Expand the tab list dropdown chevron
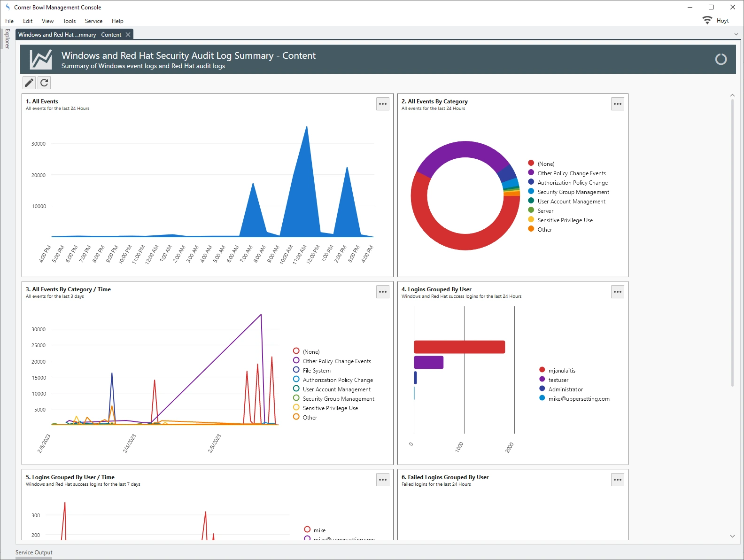Screen dimensions: 744x560 (x=736, y=34)
